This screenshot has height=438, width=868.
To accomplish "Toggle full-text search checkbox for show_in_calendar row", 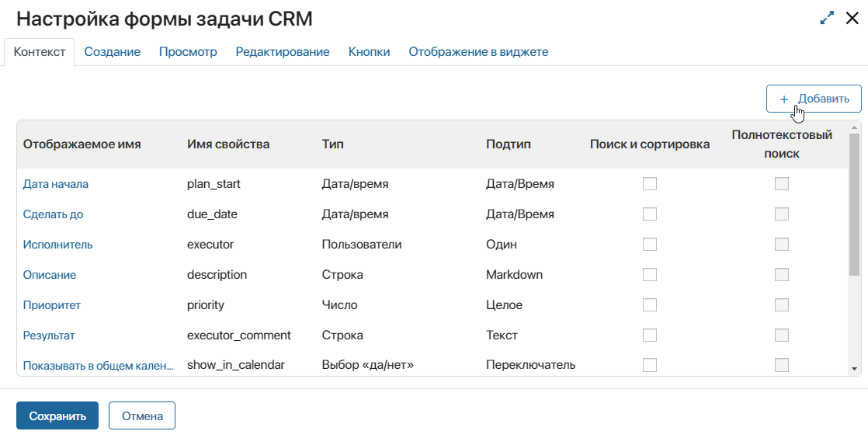I will tap(782, 365).
